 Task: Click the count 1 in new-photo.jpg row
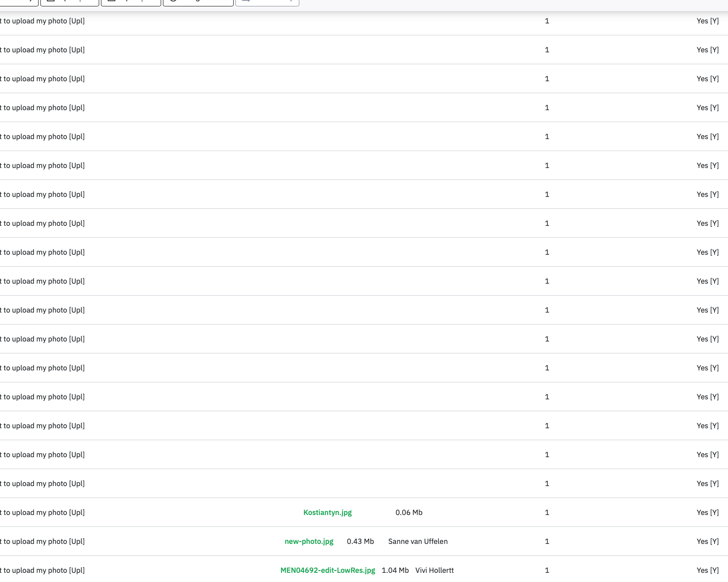tap(547, 541)
